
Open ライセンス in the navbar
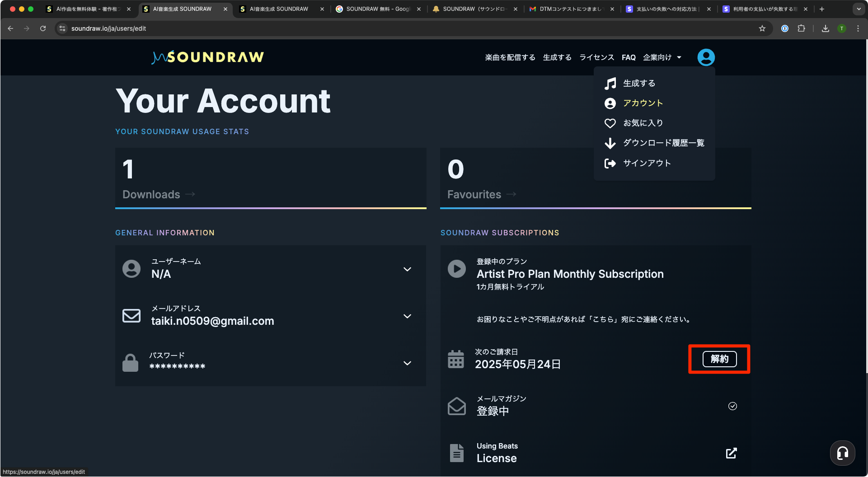coord(597,57)
